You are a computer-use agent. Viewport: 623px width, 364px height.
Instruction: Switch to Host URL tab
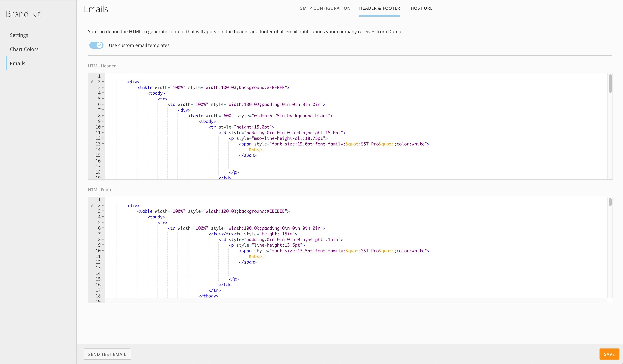[x=421, y=8]
